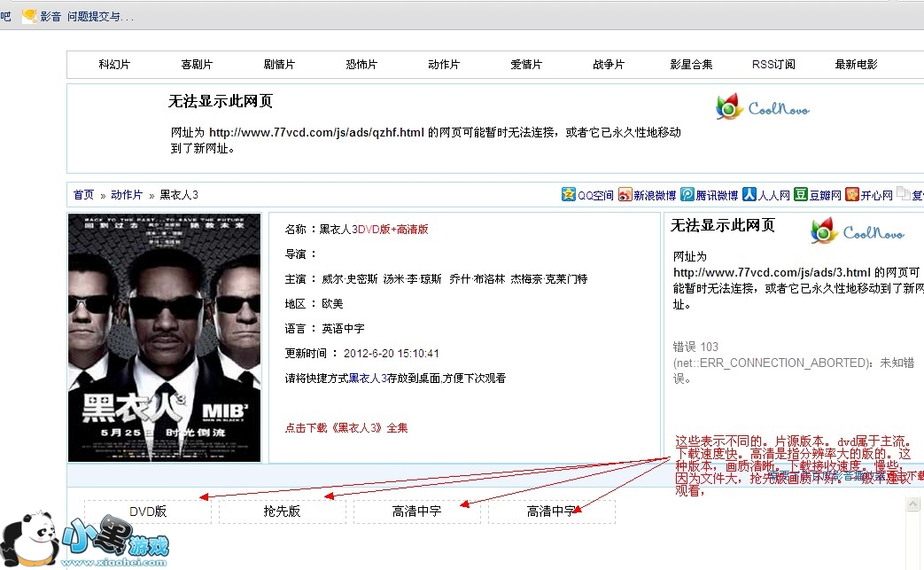Screen dimensions: 924x570
Task: Click CoolNovo logo in top error frame
Action: (763, 107)
